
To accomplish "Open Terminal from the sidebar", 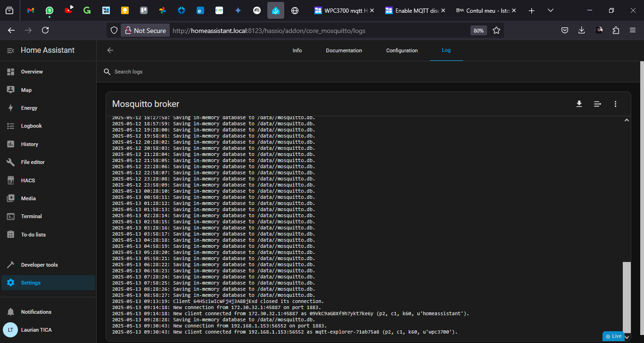I will pyautogui.click(x=31, y=216).
